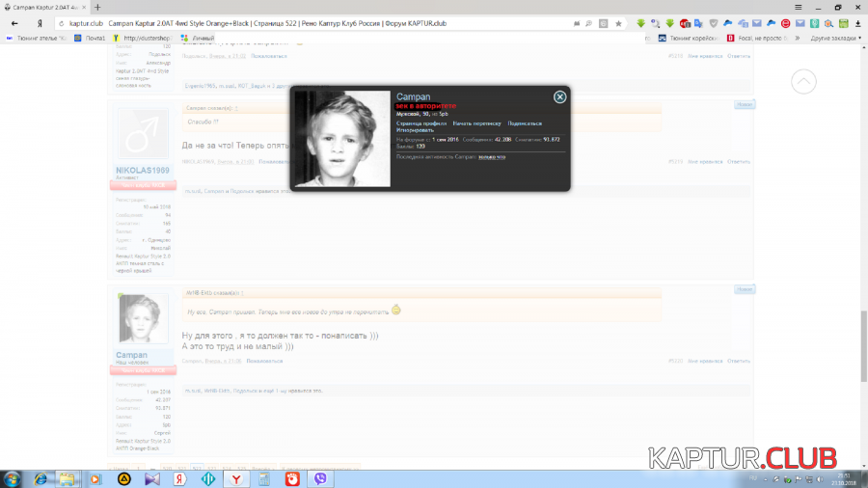868x488 pixels.
Task: Expand quoted MrNB-Ekb message arrow
Action: 242,292
